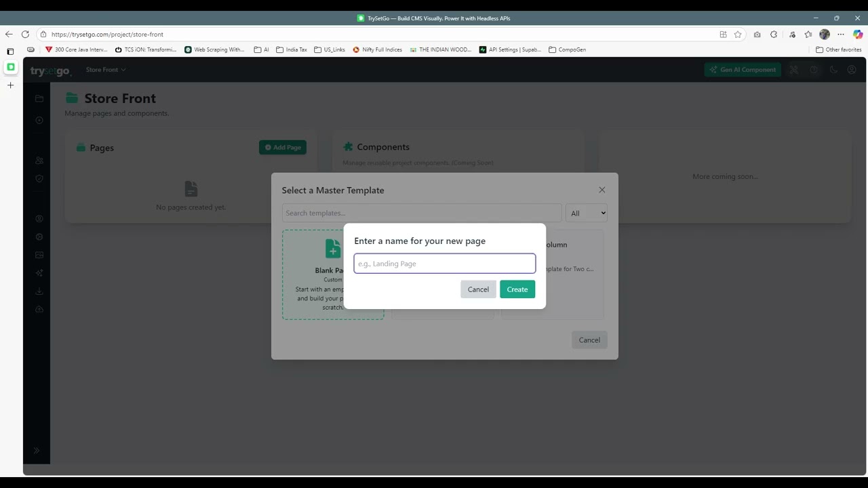Image resolution: width=868 pixels, height=488 pixels.
Task: Click the Add Page button
Action: tap(283, 147)
